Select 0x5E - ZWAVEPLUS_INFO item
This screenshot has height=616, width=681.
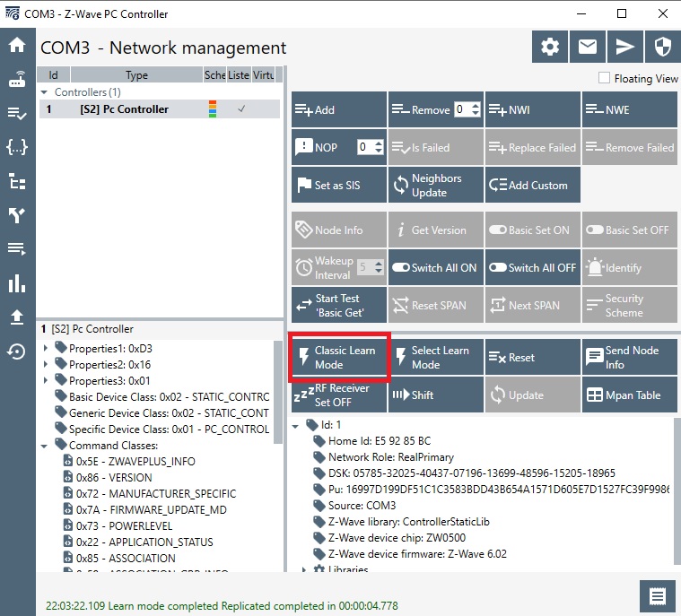(135, 461)
